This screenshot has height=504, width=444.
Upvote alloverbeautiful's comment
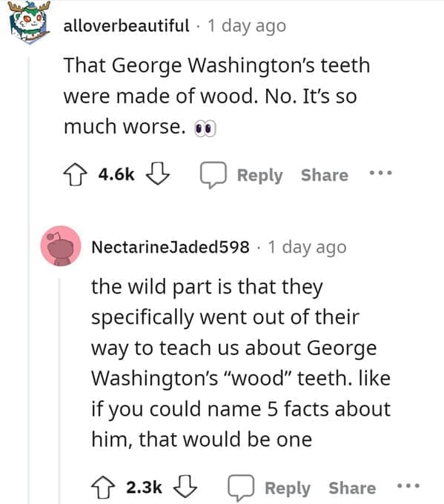75,174
